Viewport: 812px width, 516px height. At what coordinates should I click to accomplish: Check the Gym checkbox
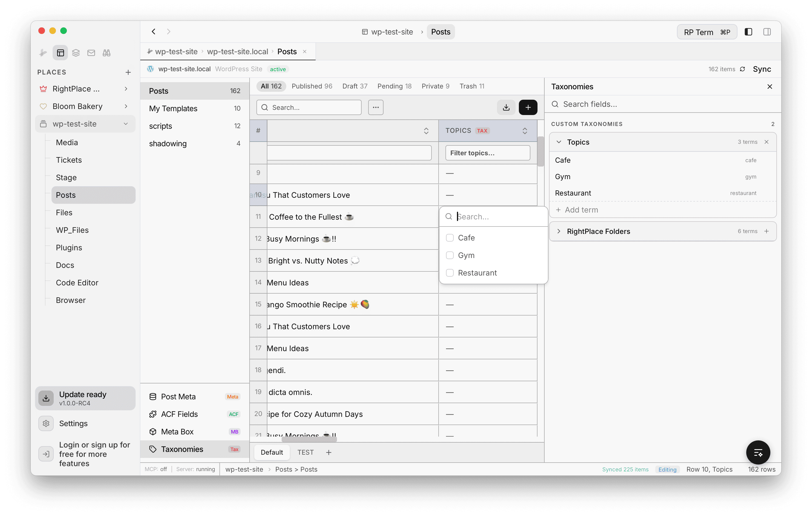[x=450, y=256]
